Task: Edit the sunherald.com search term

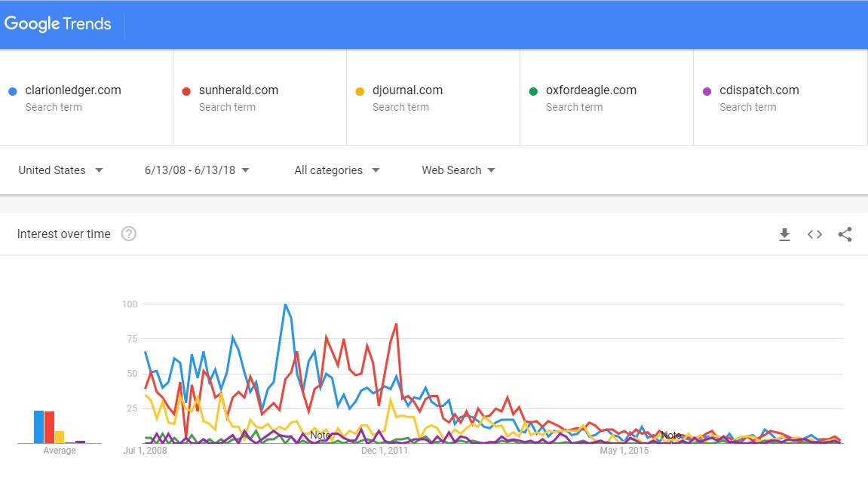Action: (x=238, y=90)
